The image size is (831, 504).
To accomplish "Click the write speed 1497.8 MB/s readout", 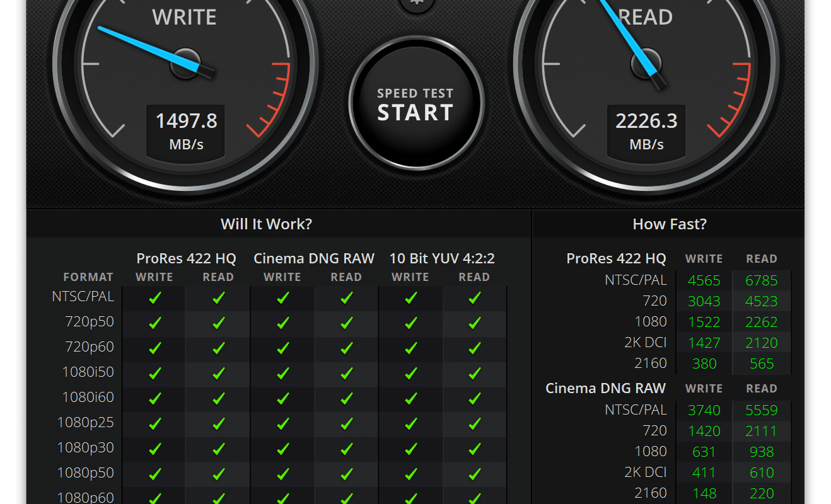I will tap(187, 132).
